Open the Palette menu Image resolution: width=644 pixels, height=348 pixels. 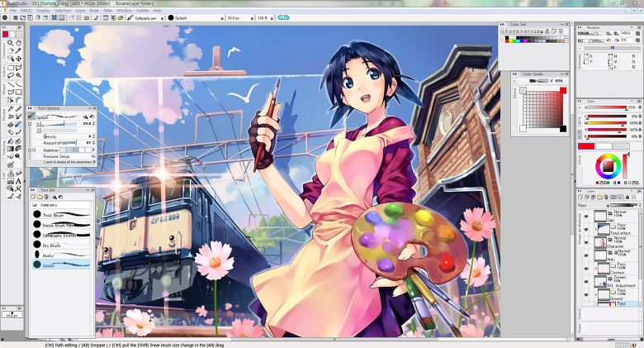click(x=143, y=10)
